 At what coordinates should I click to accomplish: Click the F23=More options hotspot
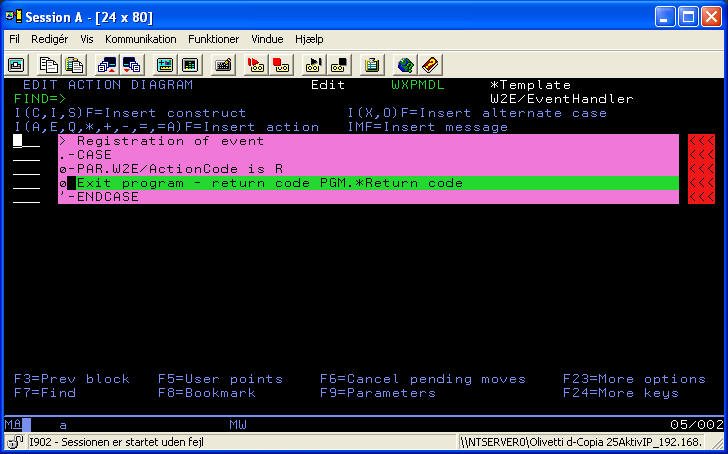coord(634,379)
